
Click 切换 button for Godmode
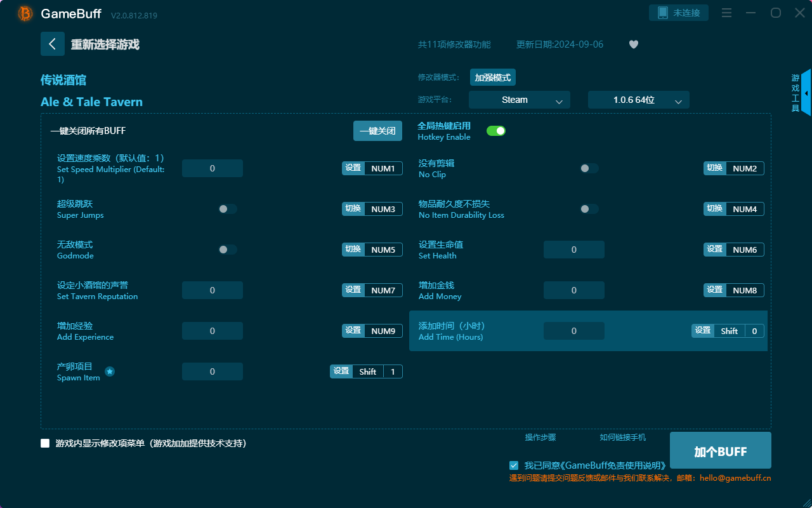pyautogui.click(x=353, y=250)
